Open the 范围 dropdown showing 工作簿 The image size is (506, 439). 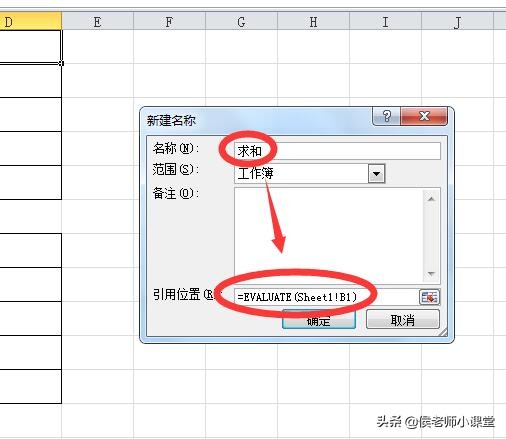click(x=376, y=173)
